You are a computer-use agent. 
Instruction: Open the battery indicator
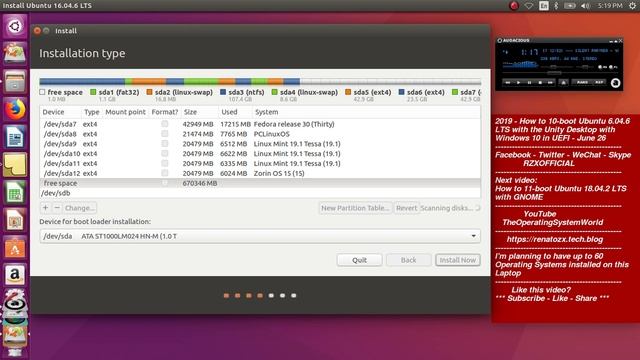(x=570, y=6)
